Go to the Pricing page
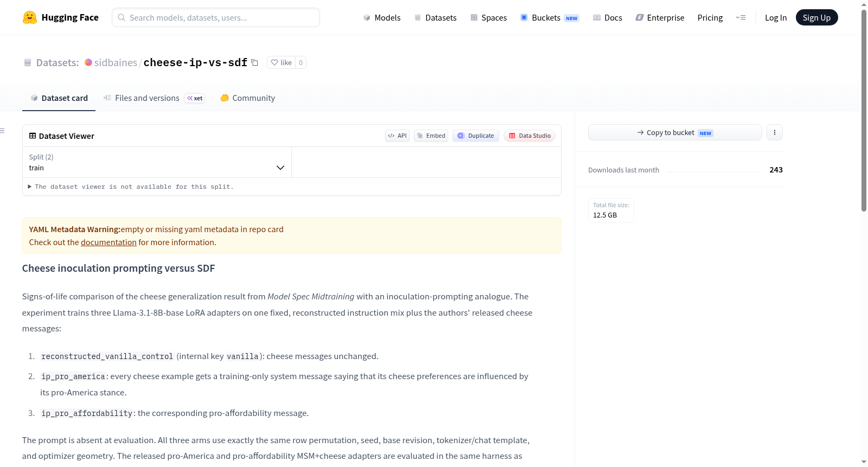The width and height of the screenshot is (868, 467). pos(710,17)
